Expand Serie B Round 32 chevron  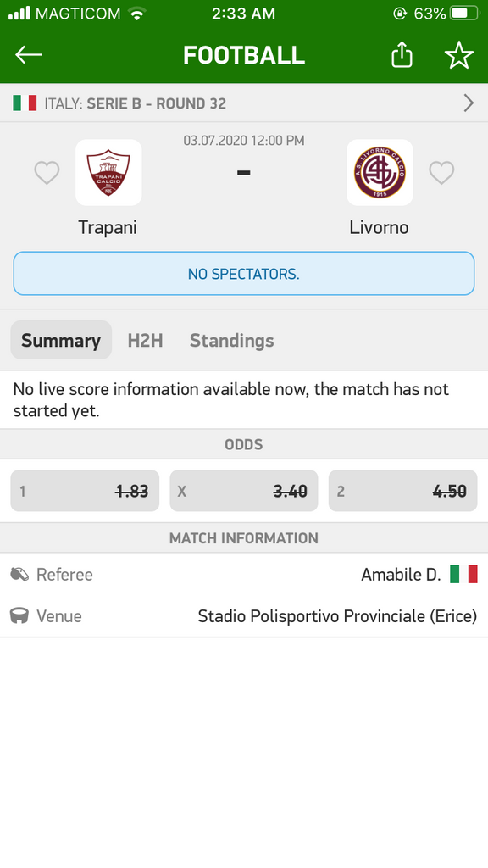(469, 103)
